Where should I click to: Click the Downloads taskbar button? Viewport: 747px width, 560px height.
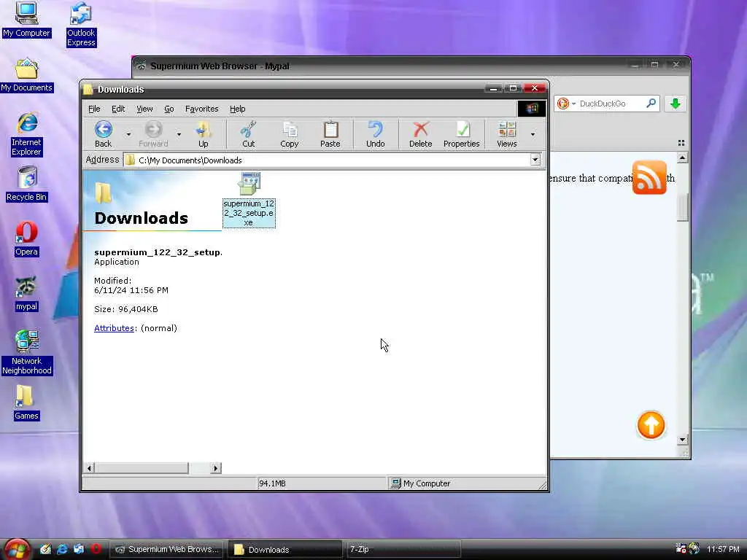(x=285, y=549)
